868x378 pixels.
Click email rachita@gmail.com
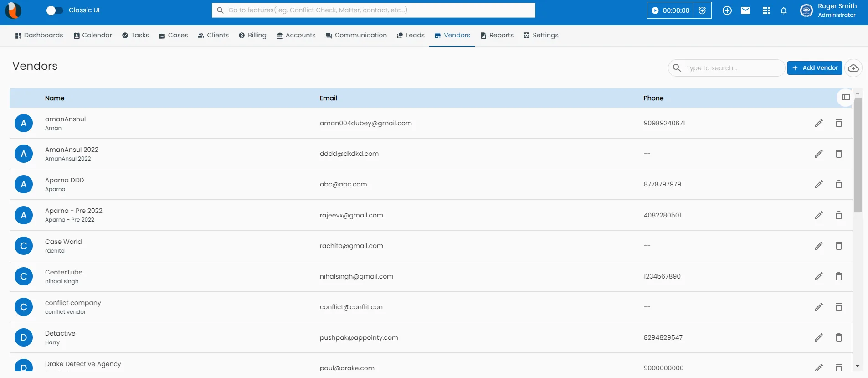[x=351, y=246]
